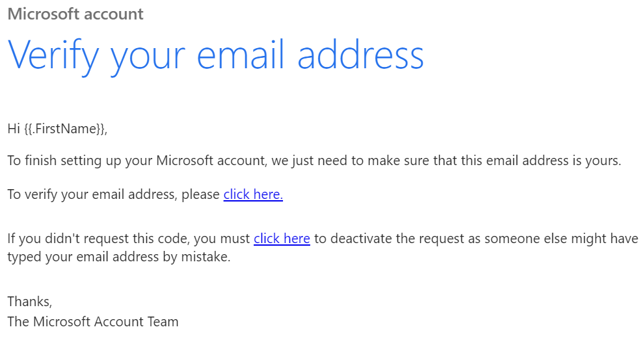Select the {{.FirstName}} placeholder in the greeting
This screenshot has height=338, width=644.
click(x=65, y=129)
